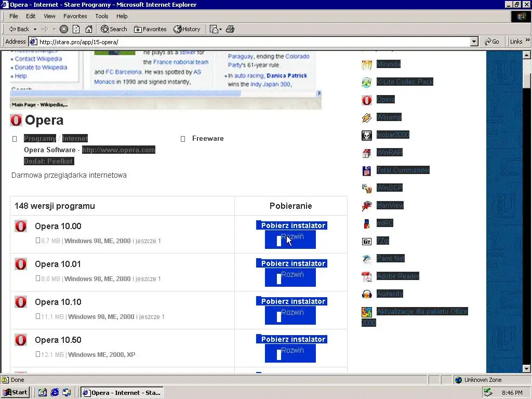This screenshot has height=399, width=532.
Task: Open the Favorites menu
Action: click(x=75, y=16)
